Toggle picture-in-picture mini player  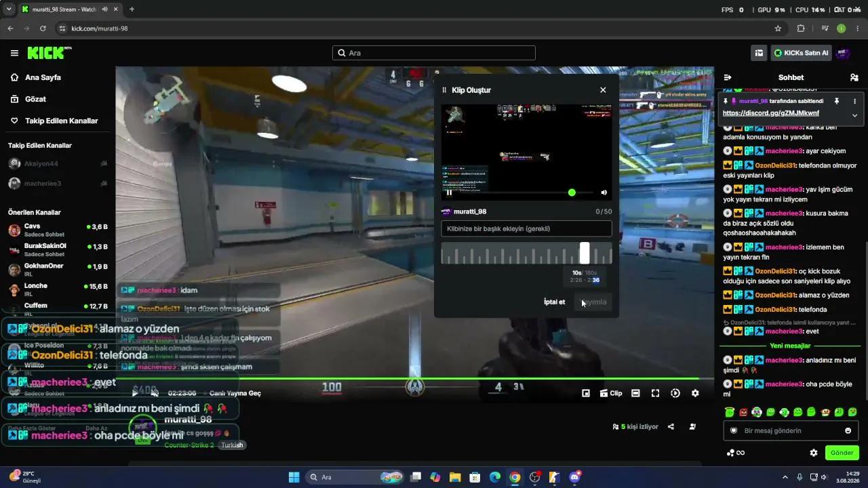[586, 393]
